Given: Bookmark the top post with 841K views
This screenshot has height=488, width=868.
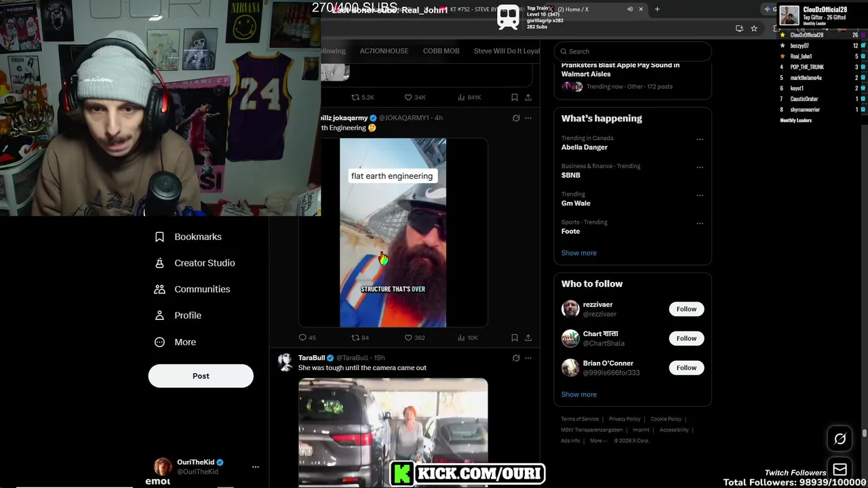Looking at the screenshot, I should coord(515,98).
